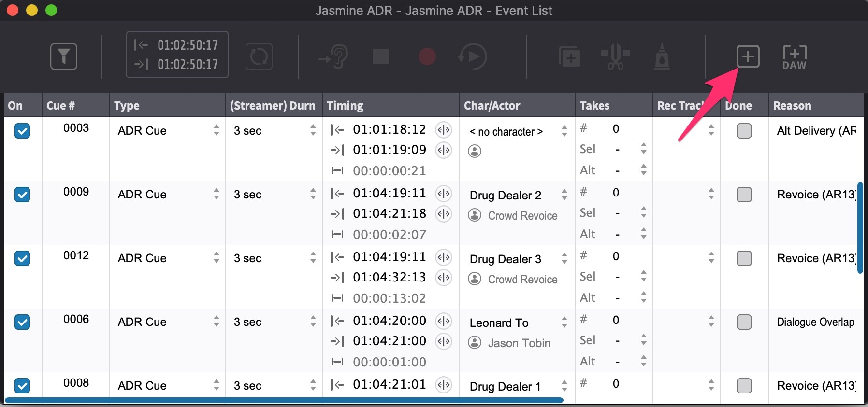Image resolution: width=868 pixels, height=407 pixels.
Task: Uncheck the On checkbox for cue 0003
Action: tap(22, 131)
